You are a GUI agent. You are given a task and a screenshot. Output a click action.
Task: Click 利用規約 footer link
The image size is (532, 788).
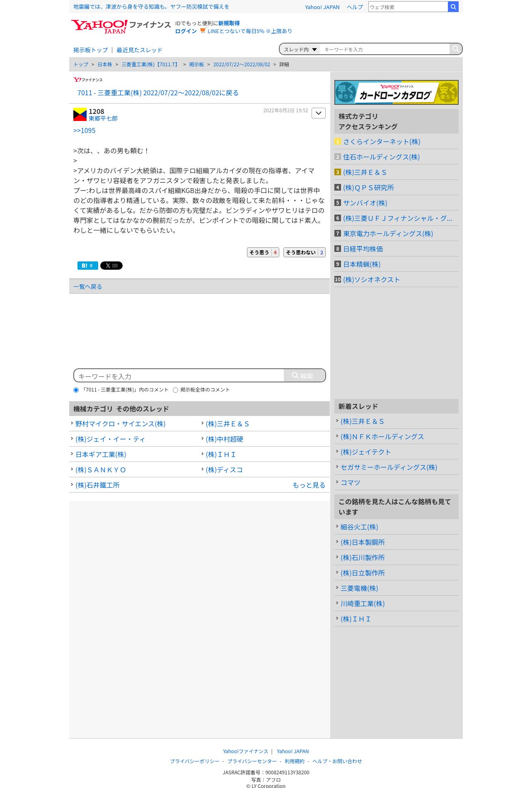(295, 761)
